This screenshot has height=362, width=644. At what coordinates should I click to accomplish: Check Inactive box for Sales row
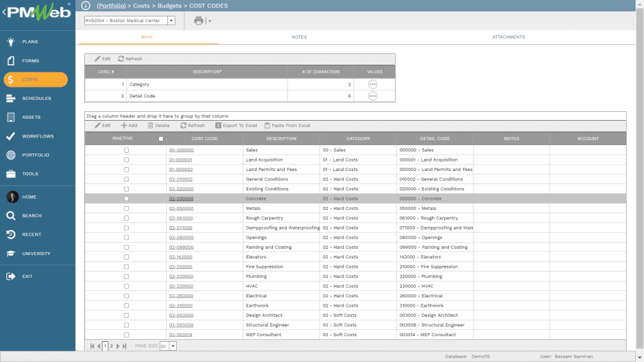pos(126,150)
